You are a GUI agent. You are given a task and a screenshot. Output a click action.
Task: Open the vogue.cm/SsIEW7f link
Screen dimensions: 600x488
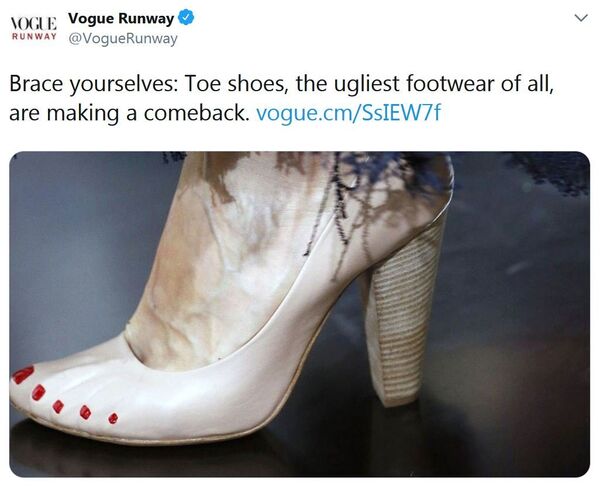348,113
